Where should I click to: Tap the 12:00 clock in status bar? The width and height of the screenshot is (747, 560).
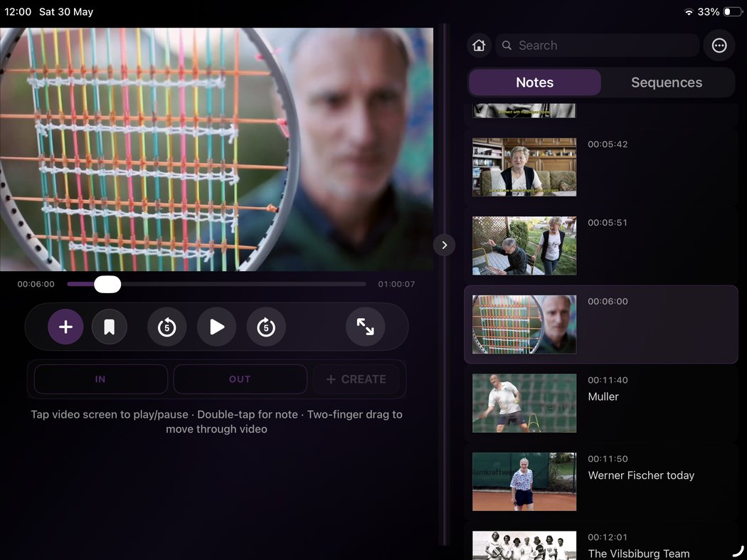[x=18, y=12]
